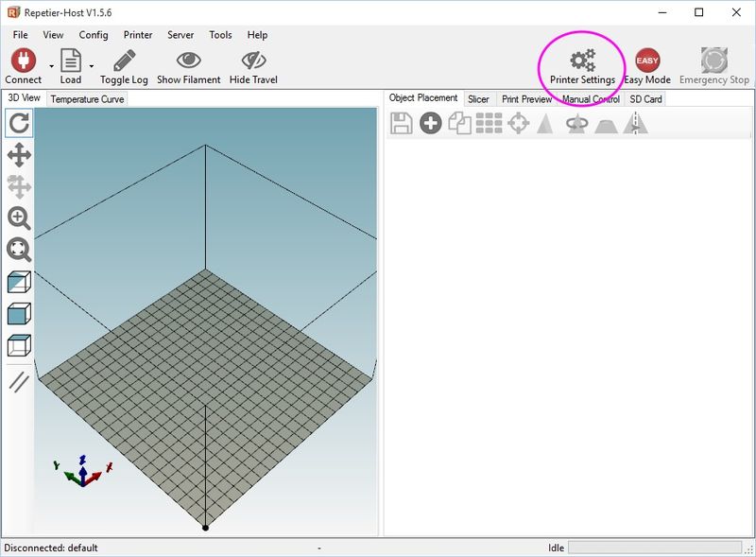Screen dimensions: 756x557
Task: Select the move view arrows tool
Action: pyautogui.click(x=19, y=155)
